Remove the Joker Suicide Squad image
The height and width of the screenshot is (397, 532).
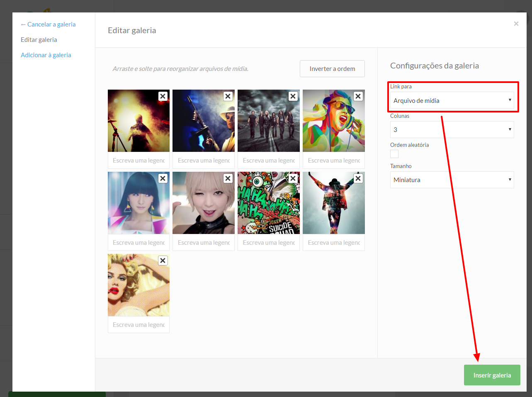[293, 178]
